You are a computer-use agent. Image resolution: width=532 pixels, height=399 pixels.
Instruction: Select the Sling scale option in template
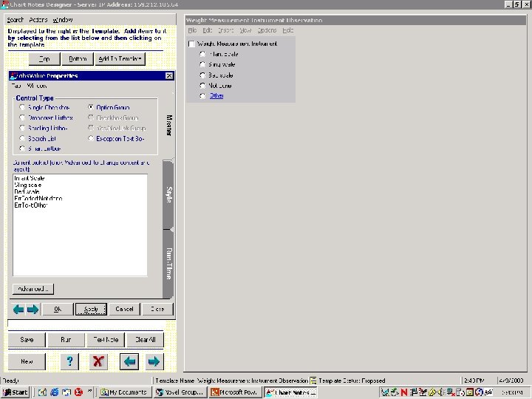(x=203, y=64)
